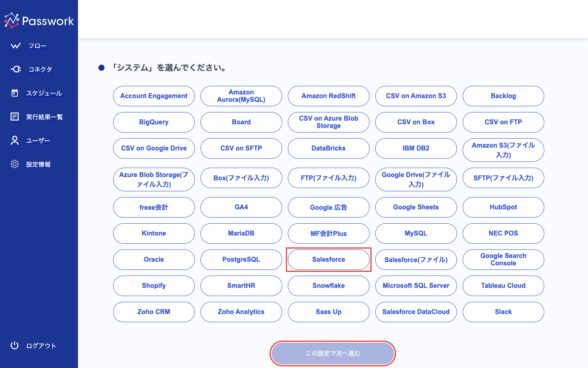Choose the GA4 system
588x368 pixels.
pyautogui.click(x=241, y=207)
